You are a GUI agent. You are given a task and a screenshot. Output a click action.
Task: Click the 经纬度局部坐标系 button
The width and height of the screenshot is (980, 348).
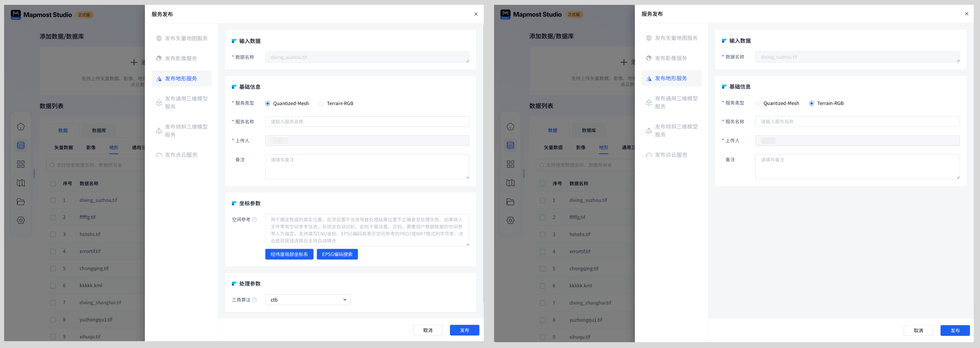(289, 254)
